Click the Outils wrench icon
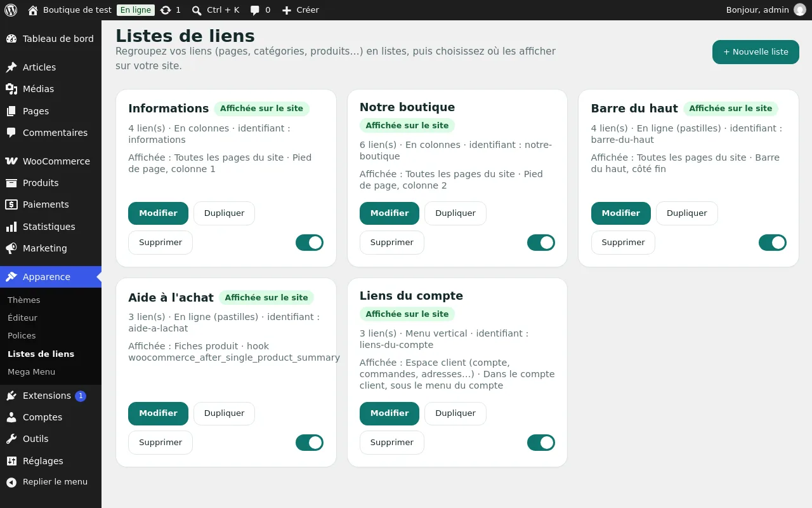 tap(11, 439)
